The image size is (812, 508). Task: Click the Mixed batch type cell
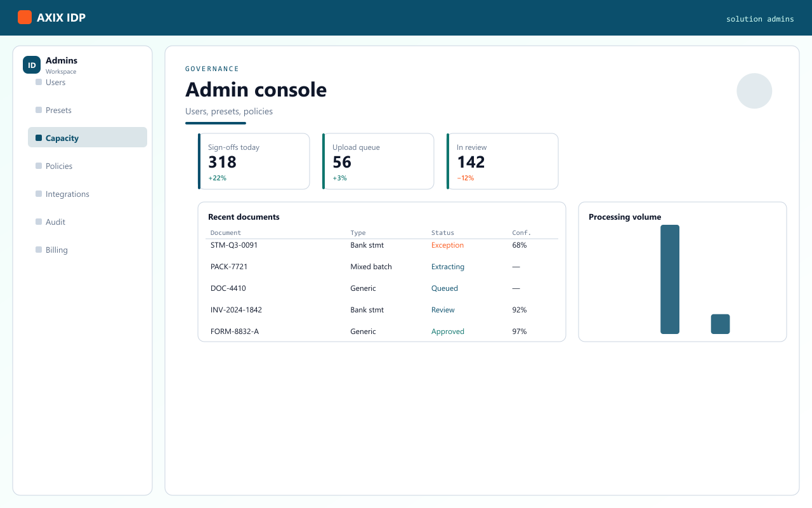click(x=371, y=267)
